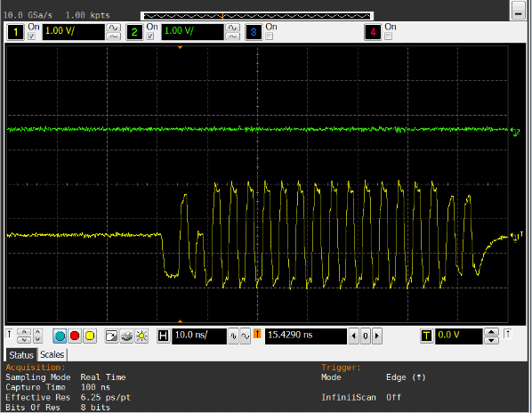This screenshot has height=413, width=532.
Task: Reset horizontal position to zero
Action: pyautogui.click(x=365, y=336)
